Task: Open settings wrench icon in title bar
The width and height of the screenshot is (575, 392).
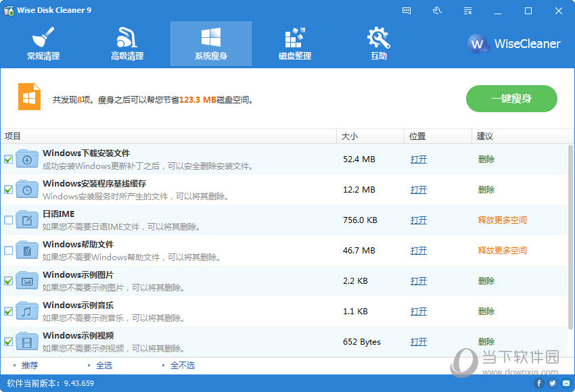Action: click(437, 11)
